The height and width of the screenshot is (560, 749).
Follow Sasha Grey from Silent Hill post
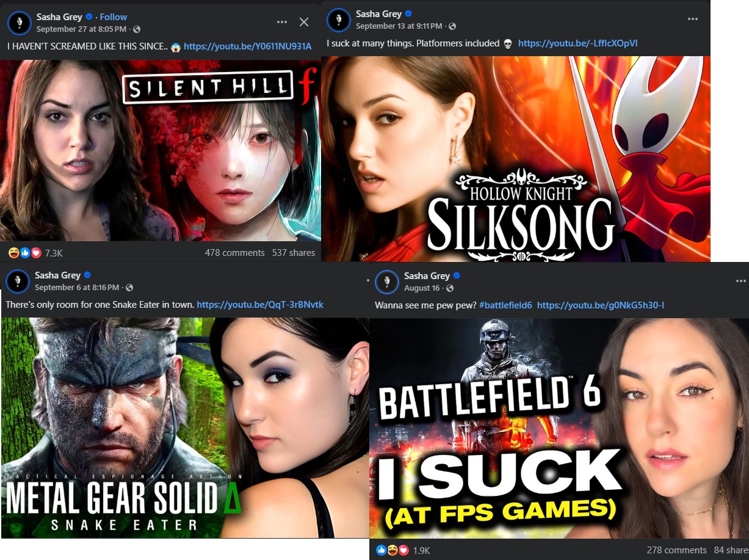(x=114, y=17)
